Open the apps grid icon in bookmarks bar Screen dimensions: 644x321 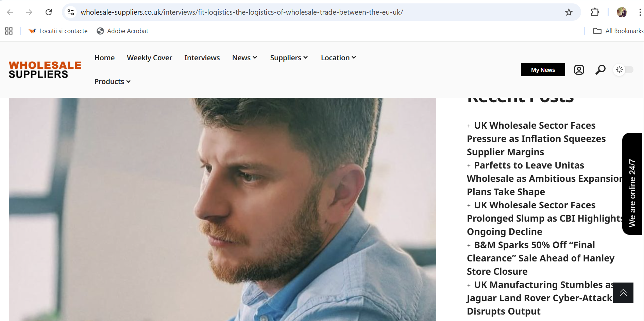[9, 31]
